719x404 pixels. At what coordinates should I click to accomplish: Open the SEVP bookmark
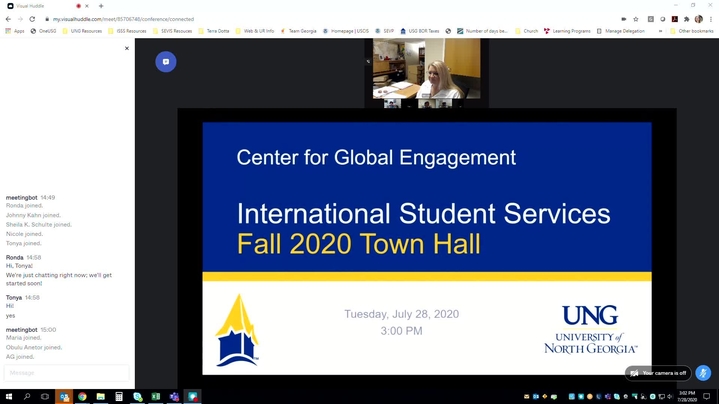[x=385, y=31]
